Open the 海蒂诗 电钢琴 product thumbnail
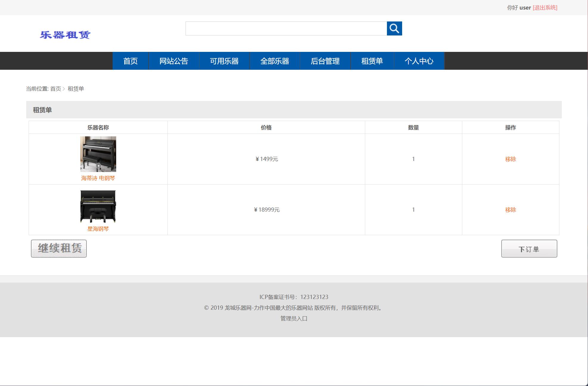 (x=98, y=154)
